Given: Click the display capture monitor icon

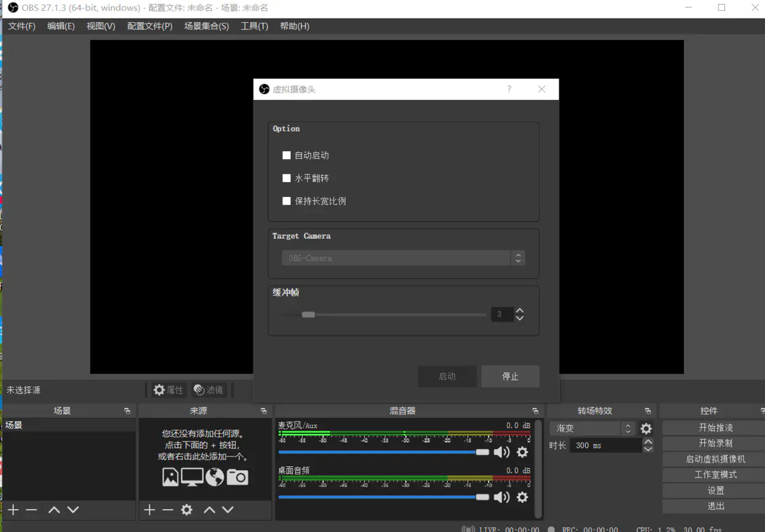Looking at the screenshot, I should click(x=192, y=476).
